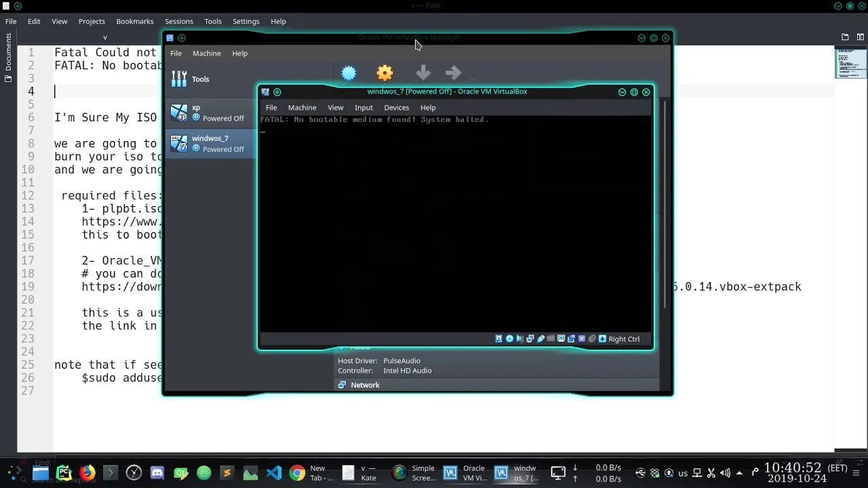Open the Documents side panel in Kate
Image resolution: width=868 pixels, height=488 pixels.
pyautogui.click(x=8, y=58)
